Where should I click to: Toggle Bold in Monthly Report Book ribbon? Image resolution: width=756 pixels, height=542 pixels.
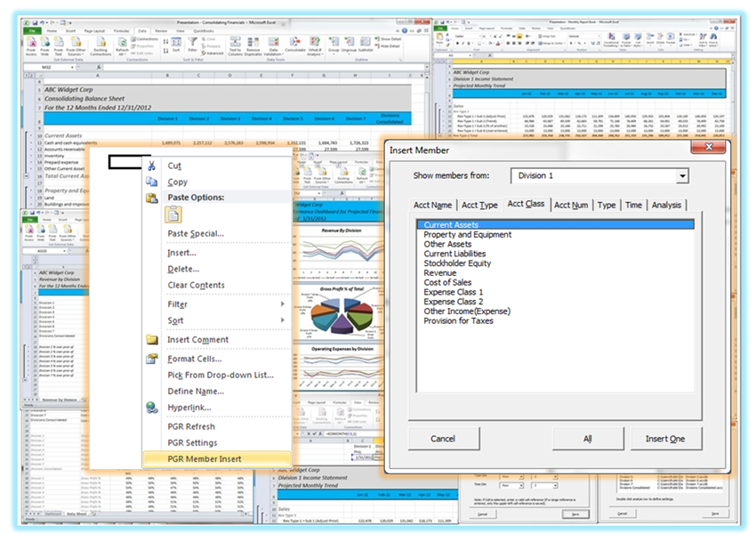click(x=457, y=44)
